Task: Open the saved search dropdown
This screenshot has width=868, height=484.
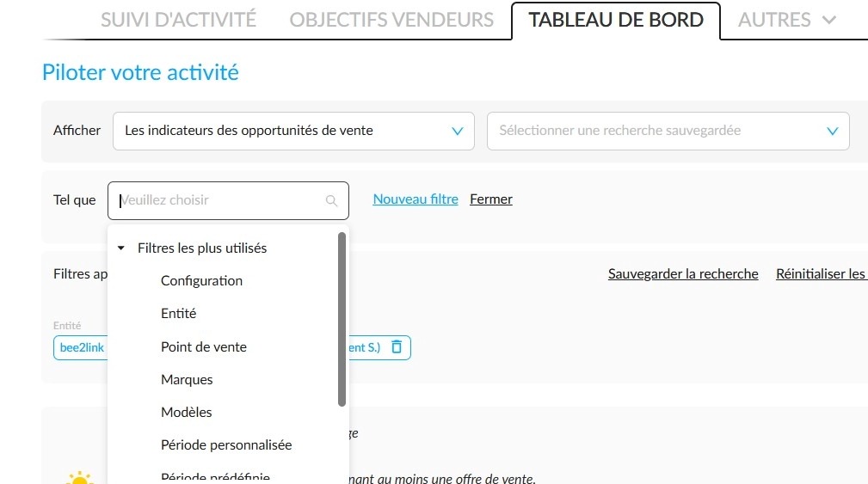Action: [x=668, y=131]
